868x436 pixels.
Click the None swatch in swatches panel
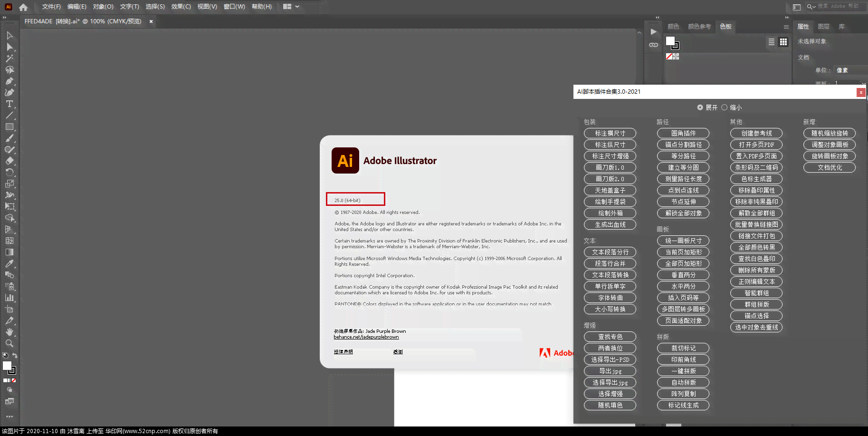(669, 57)
